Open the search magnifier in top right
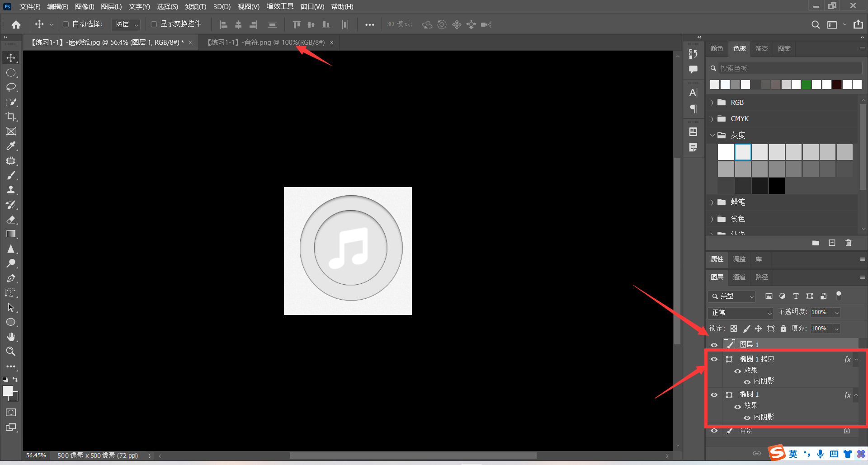Screen dimensions: 868x465 816,24
